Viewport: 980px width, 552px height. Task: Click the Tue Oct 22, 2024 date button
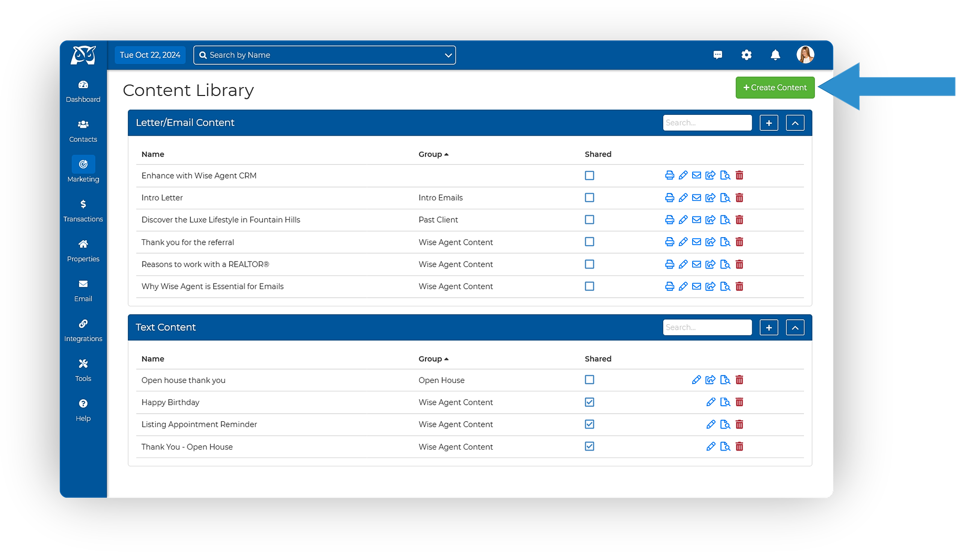[x=150, y=55]
